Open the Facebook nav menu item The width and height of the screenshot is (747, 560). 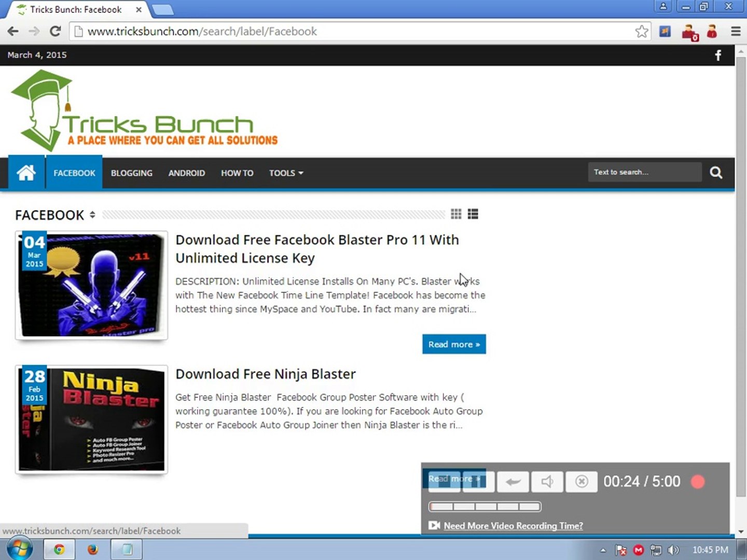[74, 173]
